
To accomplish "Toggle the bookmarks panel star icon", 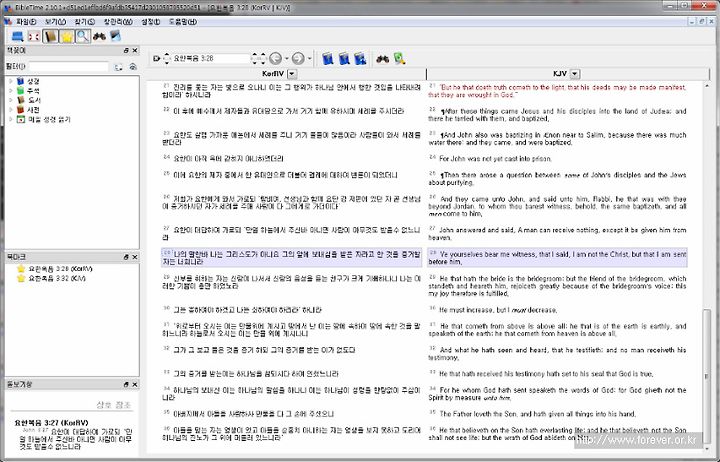I will (67, 36).
